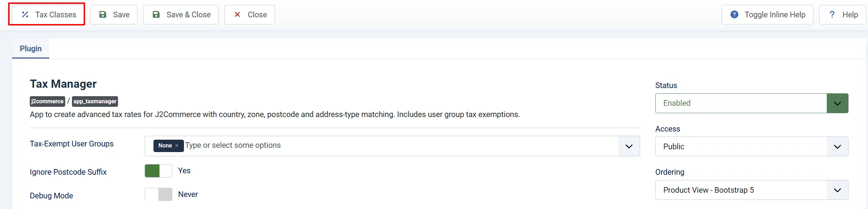Click the question mark icon on Help
This screenshot has width=868, height=209.
[x=832, y=14]
